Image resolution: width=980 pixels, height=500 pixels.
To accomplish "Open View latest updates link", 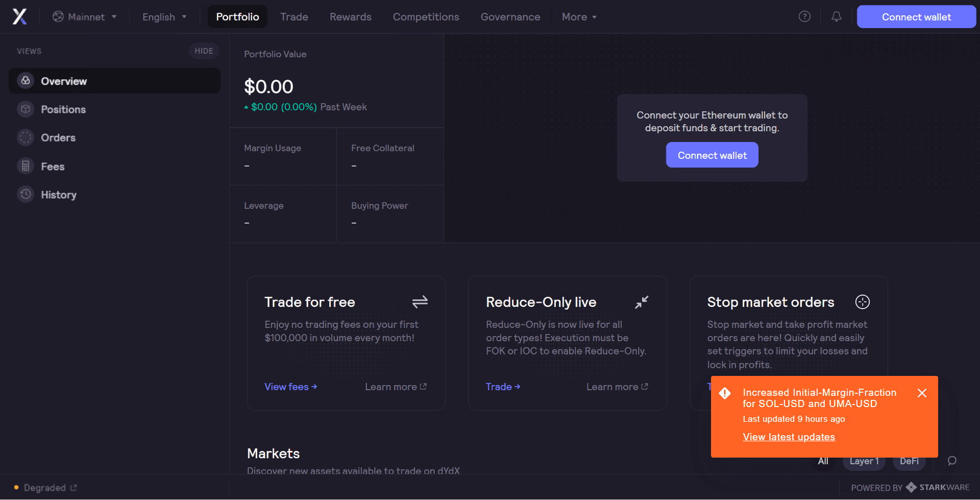I will [x=789, y=437].
